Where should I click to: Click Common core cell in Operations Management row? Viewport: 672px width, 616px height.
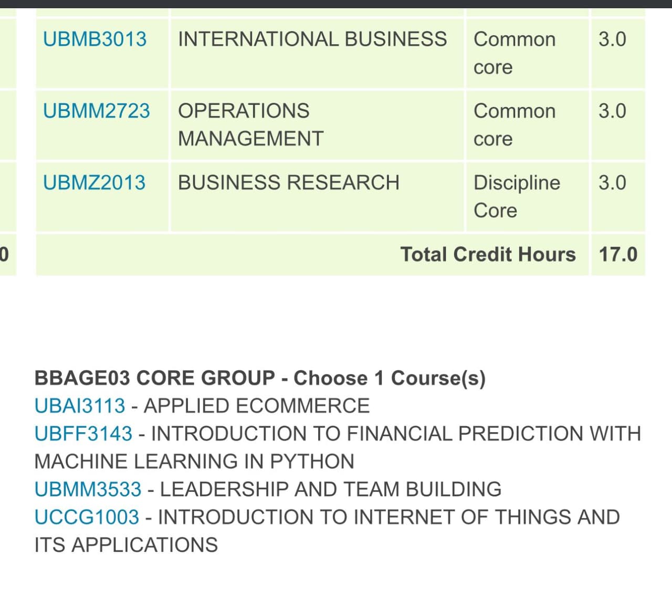click(514, 125)
